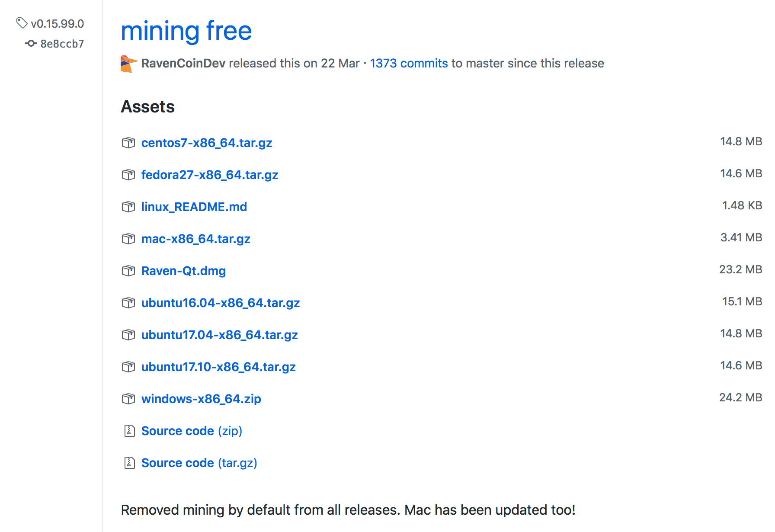Click package icon next to mac-x86_64.tar.gz
The width and height of the screenshot is (775, 532).
pyautogui.click(x=128, y=239)
